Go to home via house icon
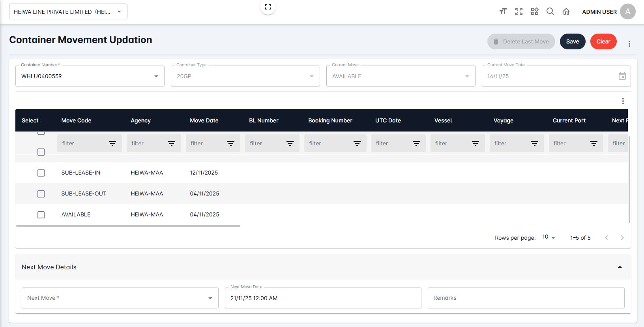This screenshot has height=327, width=644. (566, 11)
